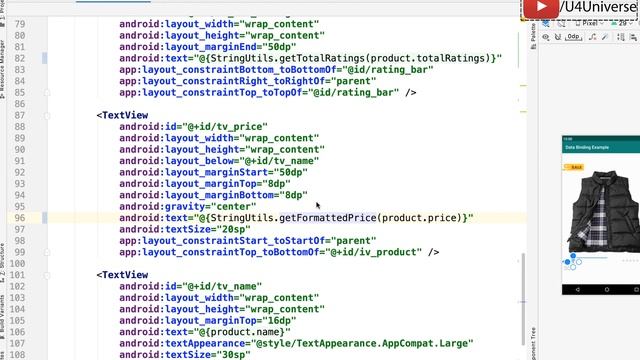640x360 pixels.
Task: Open the Palette side panel tab
Action: click(533, 36)
